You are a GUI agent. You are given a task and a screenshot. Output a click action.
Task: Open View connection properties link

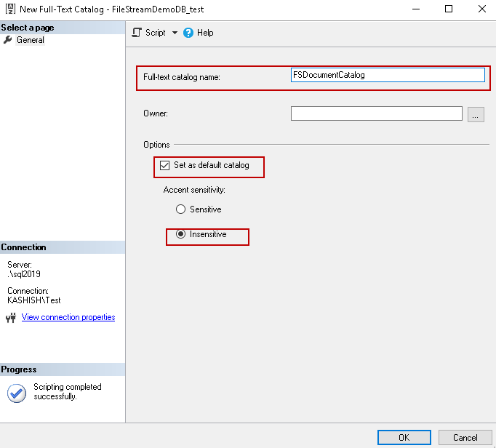click(x=68, y=317)
